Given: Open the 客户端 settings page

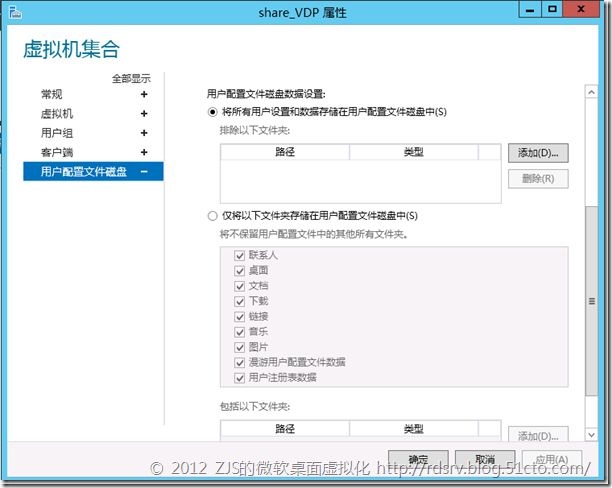Looking at the screenshot, I should pos(57,152).
